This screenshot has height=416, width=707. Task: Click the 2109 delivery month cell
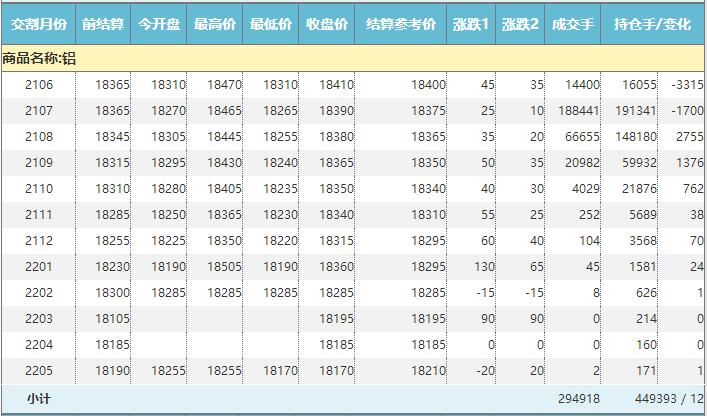coord(38,162)
